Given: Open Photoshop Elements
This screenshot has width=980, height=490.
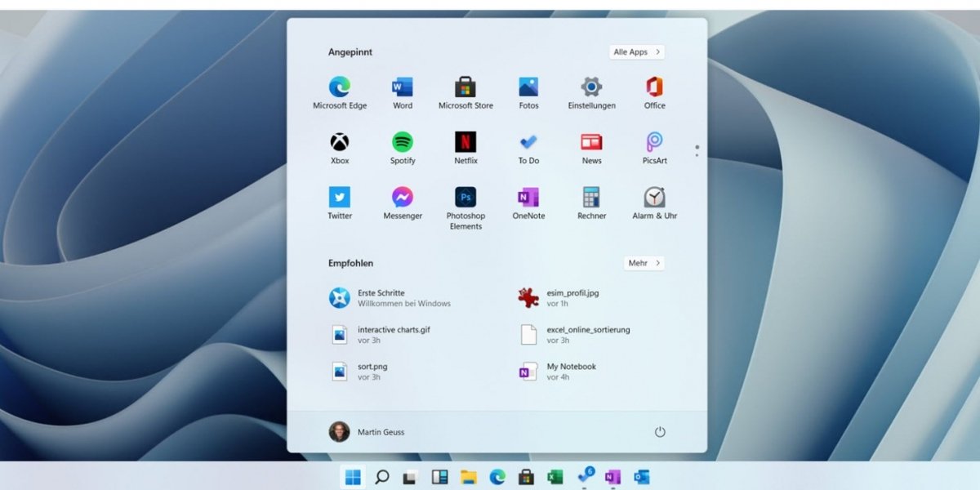Looking at the screenshot, I should (x=465, y=200).
